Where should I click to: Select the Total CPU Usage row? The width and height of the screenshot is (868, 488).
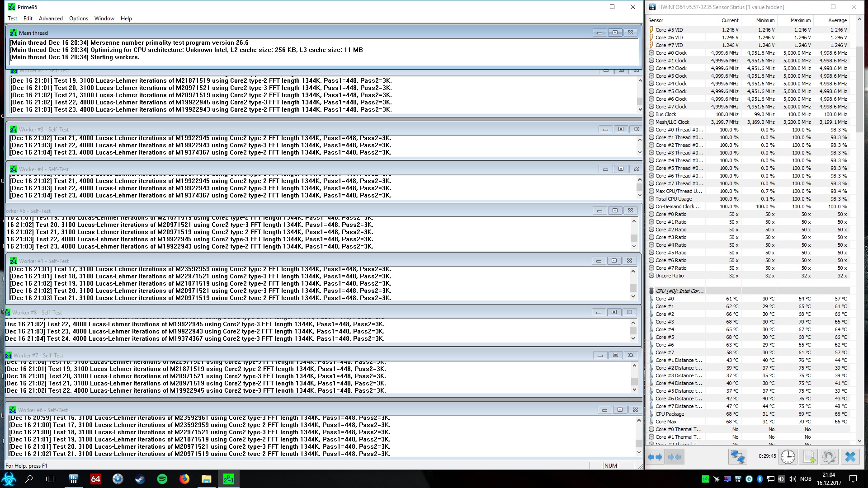[x=748, y=199]
